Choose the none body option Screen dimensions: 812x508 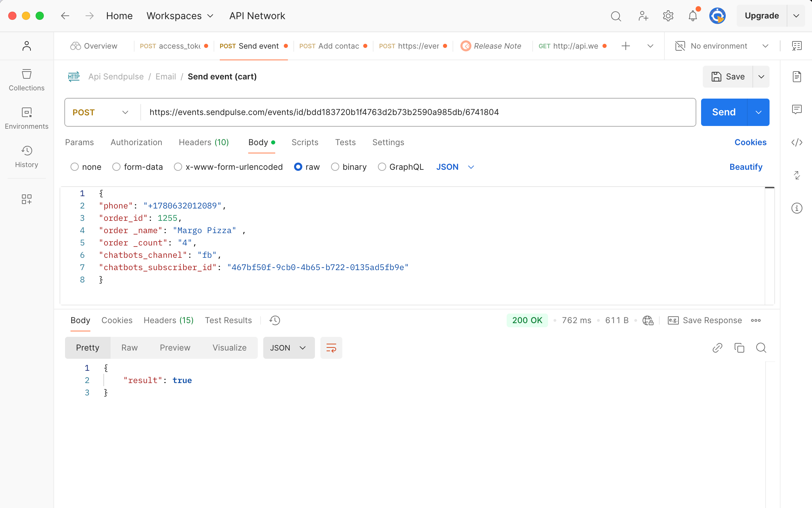click(x=75, y=167)
